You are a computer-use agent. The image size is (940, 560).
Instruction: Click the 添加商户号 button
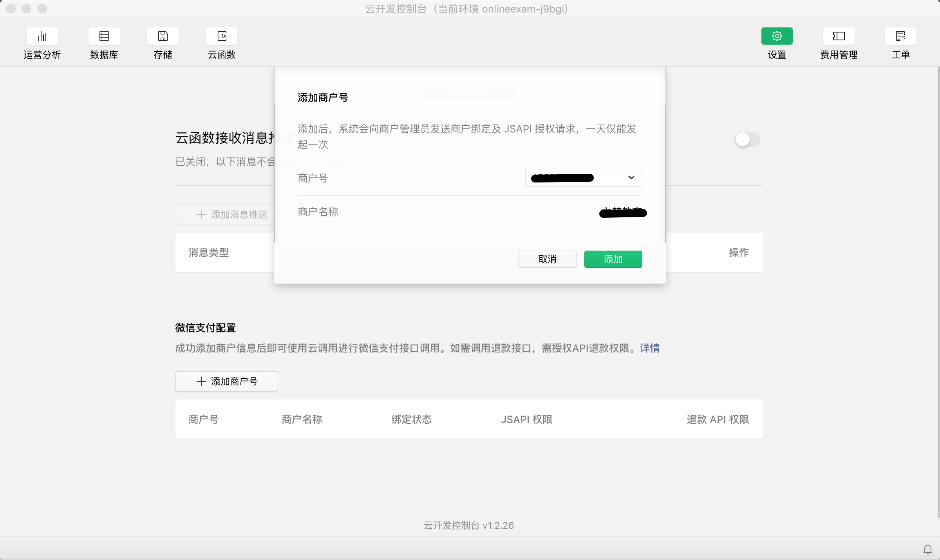coord(227,381)
